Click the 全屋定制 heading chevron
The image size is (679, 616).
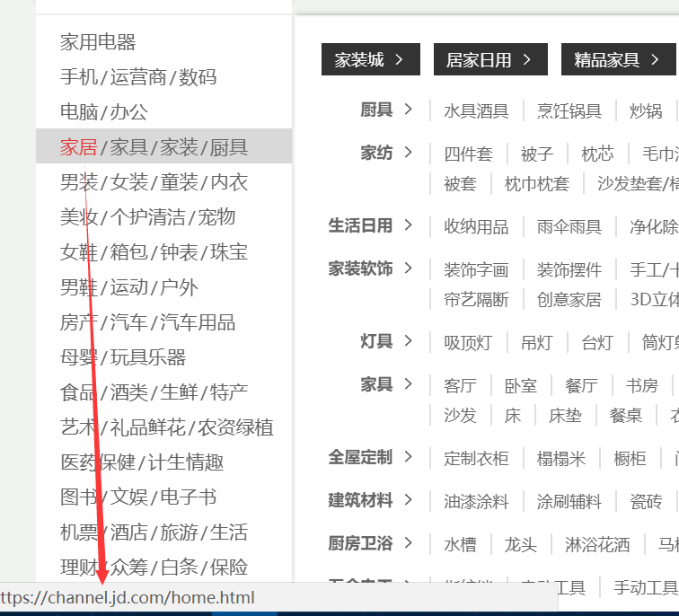click(409, 457)
